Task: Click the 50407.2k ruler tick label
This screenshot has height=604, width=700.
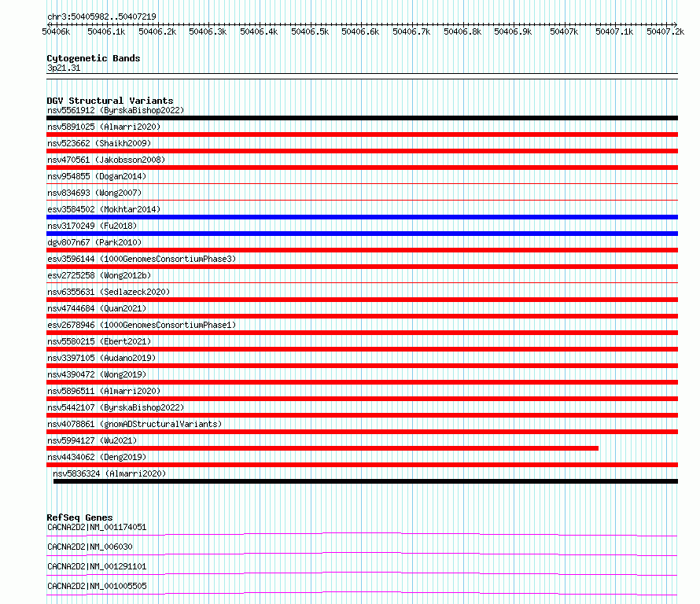Action: (x=665, y=31)
